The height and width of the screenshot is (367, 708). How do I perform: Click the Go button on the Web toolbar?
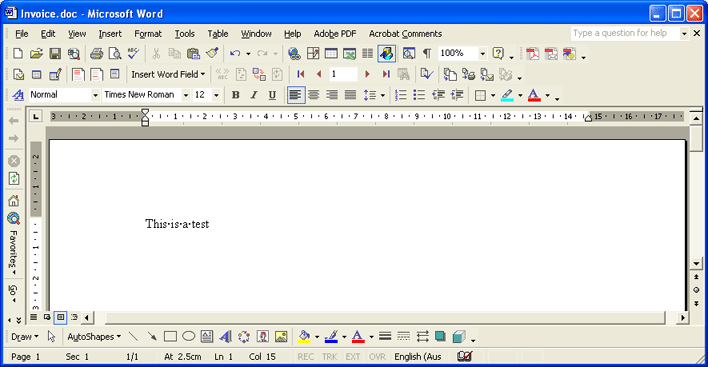[x=14, y=293]
